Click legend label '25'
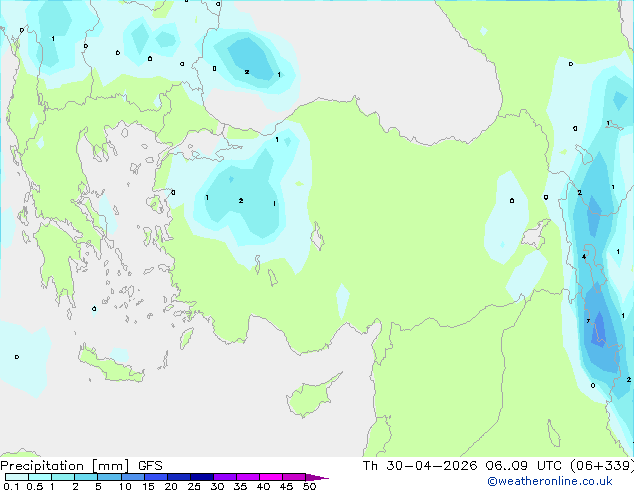This screenshot has height=490, width=634. (x=194, y=486)
